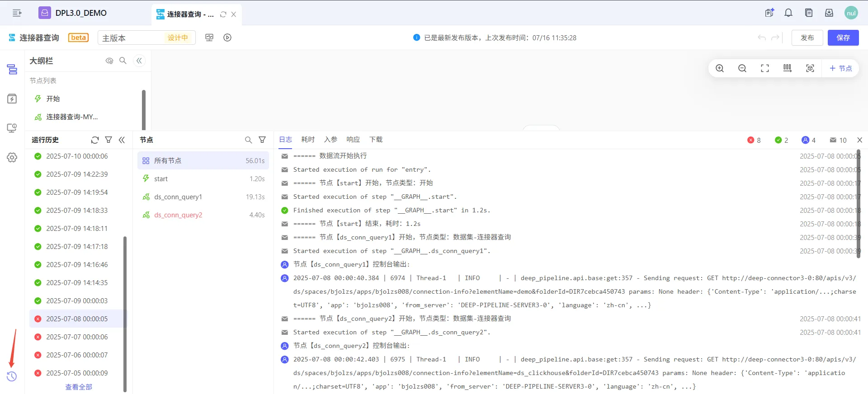
Task: Close the log panel
Action: (860, 140)
